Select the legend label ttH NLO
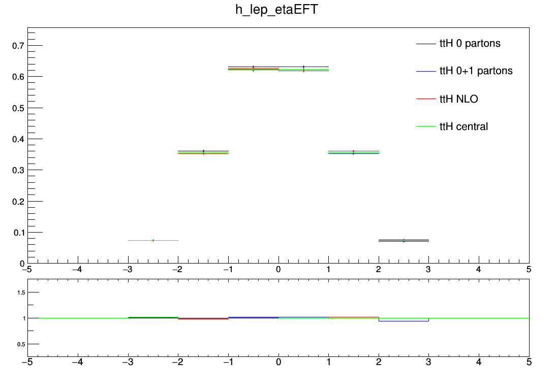 458,99
